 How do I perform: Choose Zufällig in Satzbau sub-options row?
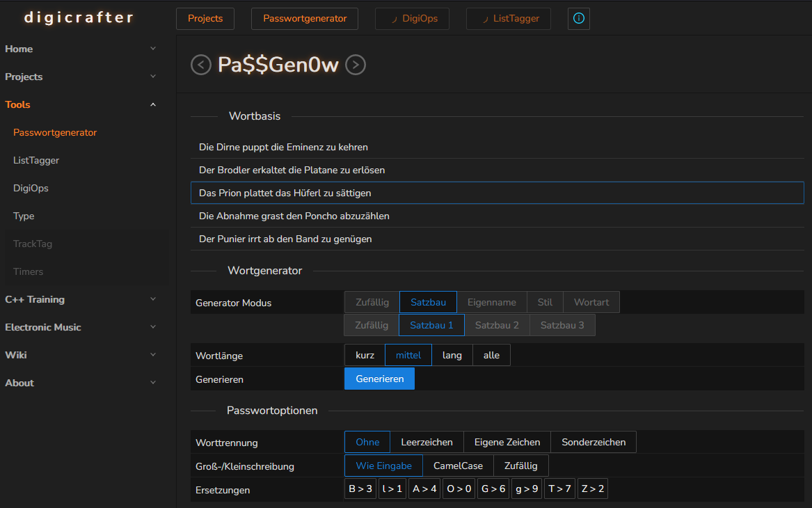[x=372, y=325]
